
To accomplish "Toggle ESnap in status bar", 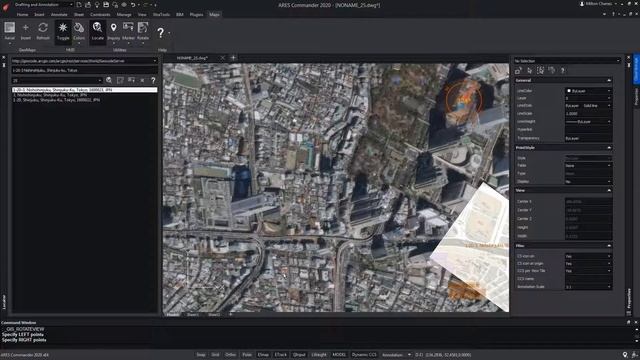I will tap(263, 355).
